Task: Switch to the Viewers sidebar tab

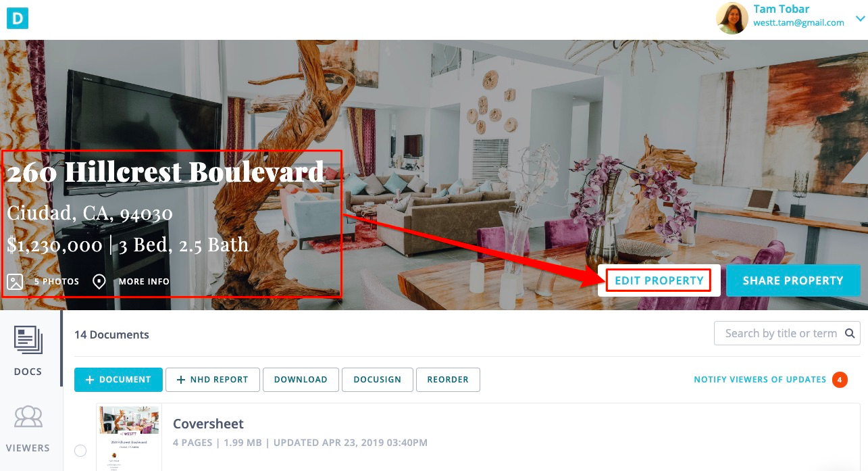Action: pos(28,428)
